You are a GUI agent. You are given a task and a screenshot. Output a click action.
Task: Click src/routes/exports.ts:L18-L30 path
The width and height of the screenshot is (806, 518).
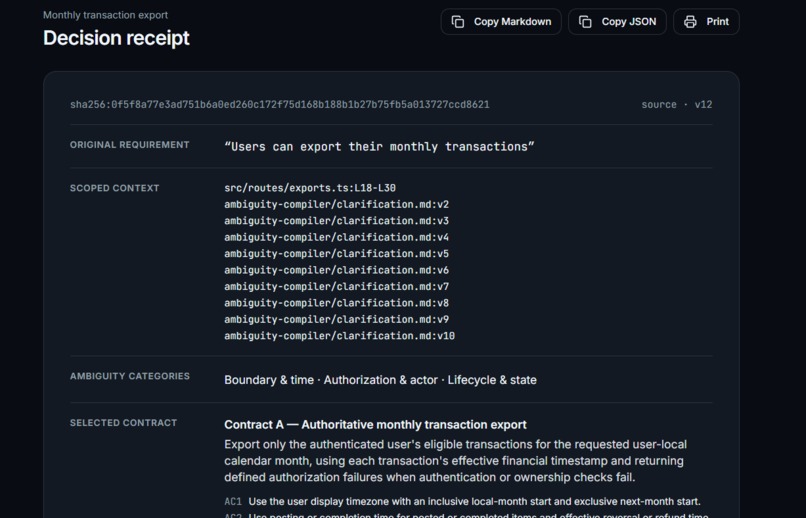tap(310, 188)
